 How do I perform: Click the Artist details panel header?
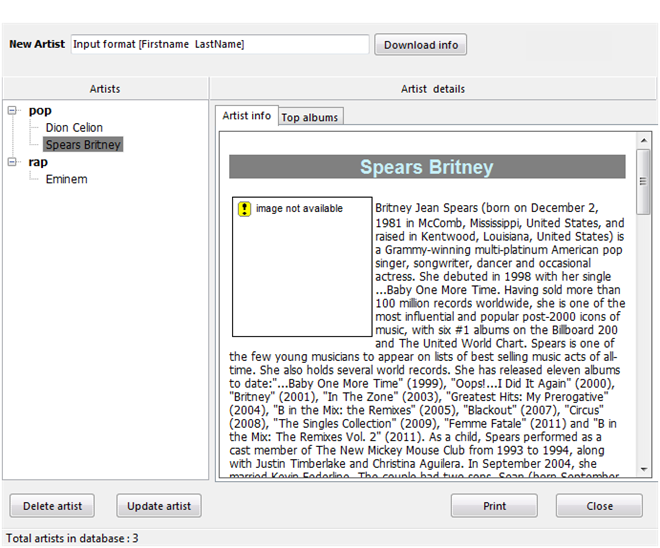click(x=433, y=89)
